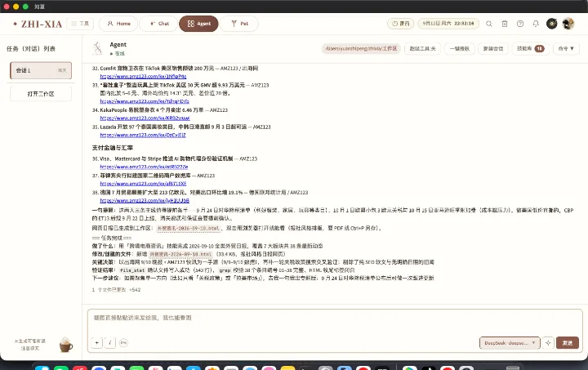Start a new session with 新建会话
The image size is (588, 370).
click(x=493, y=49)
